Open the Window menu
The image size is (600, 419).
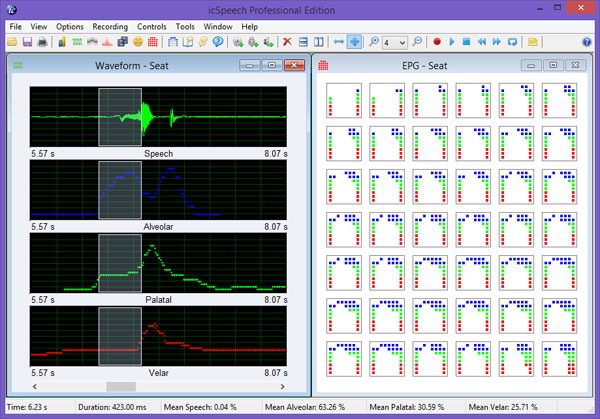[218, 27]
